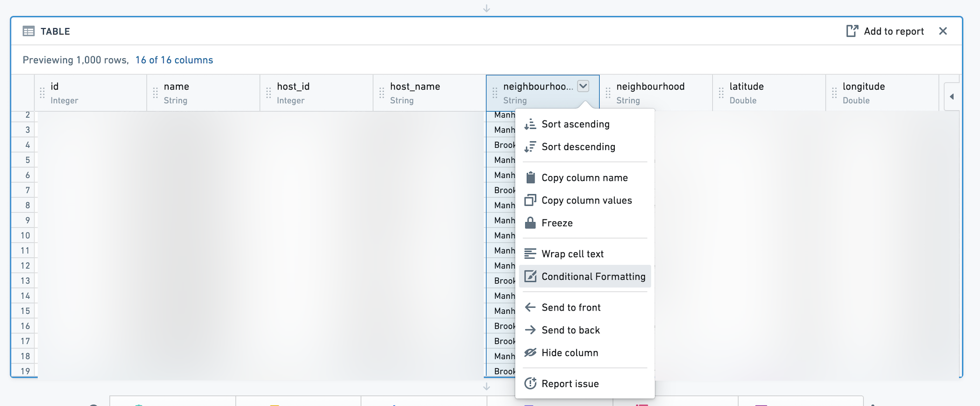Click the Previewing 1,000 rows text

[75, 60]
